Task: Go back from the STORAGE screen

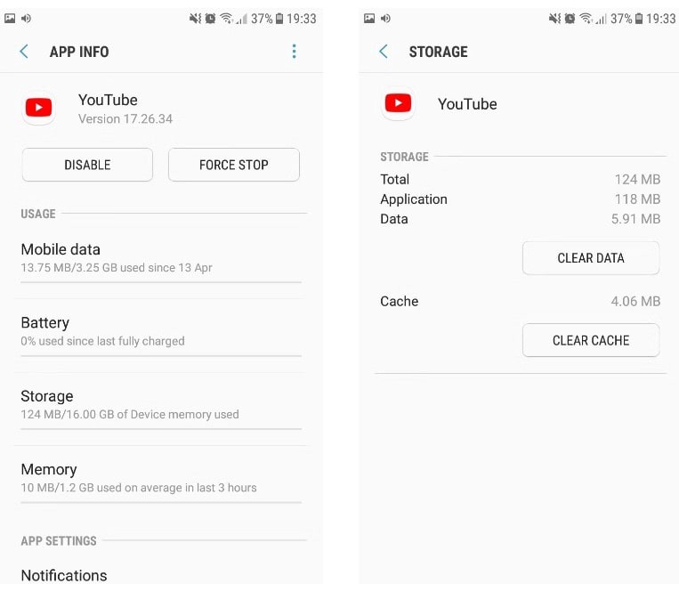Action: click(x=384, y=52)
